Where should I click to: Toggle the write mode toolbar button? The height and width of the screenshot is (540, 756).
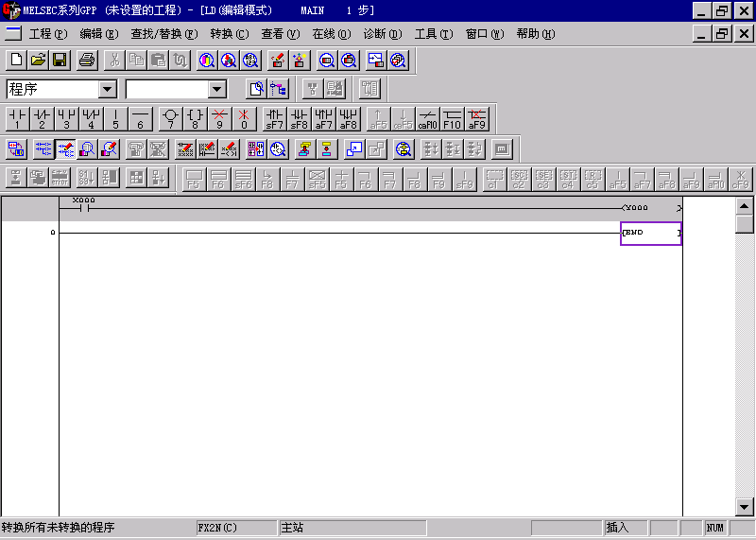66,148
